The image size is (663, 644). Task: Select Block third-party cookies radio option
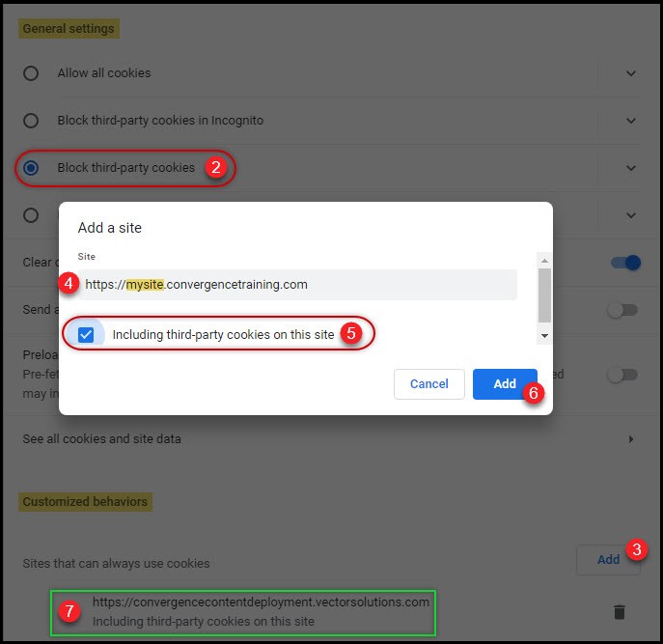point(31,168)
